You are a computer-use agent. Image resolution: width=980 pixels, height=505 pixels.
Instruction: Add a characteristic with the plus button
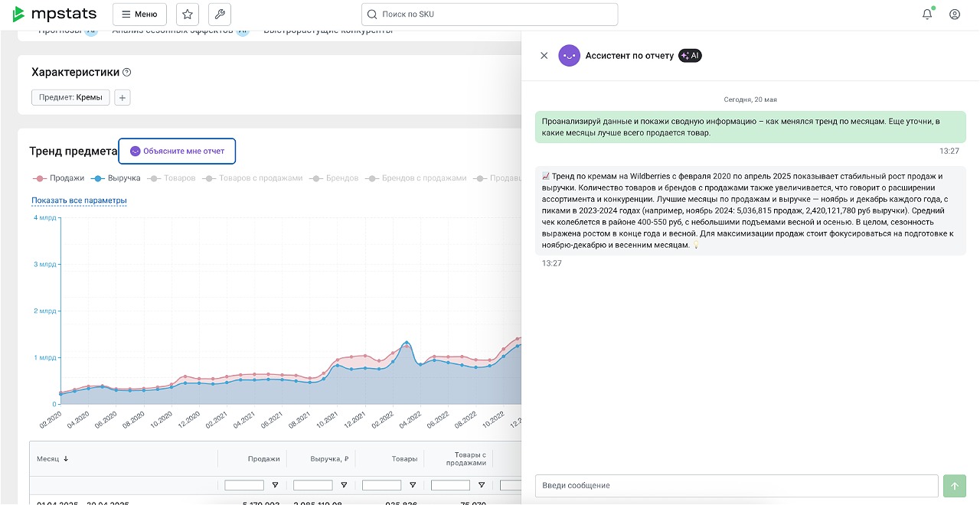click(122, 97)
